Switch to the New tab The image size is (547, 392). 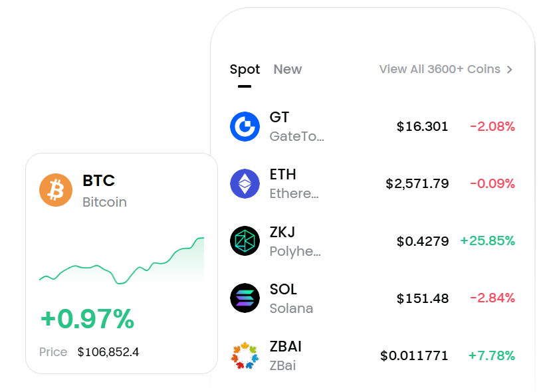(287, 69)
